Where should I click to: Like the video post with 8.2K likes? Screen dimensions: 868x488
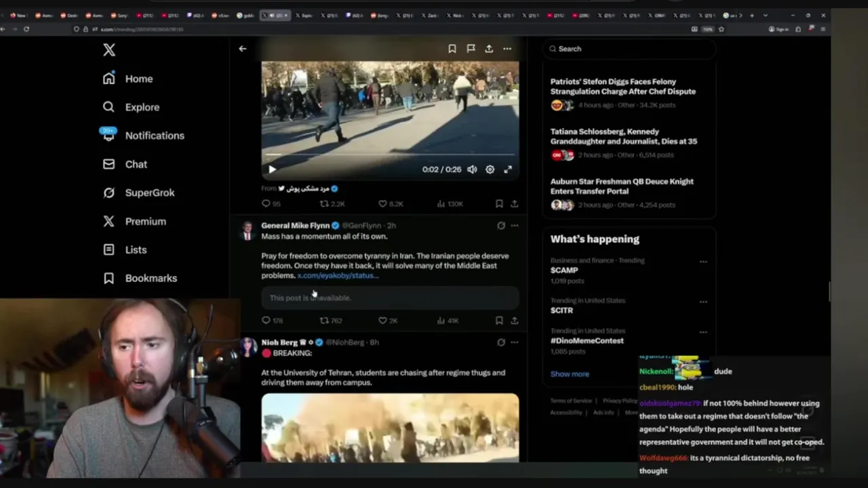tap(391, 203)
